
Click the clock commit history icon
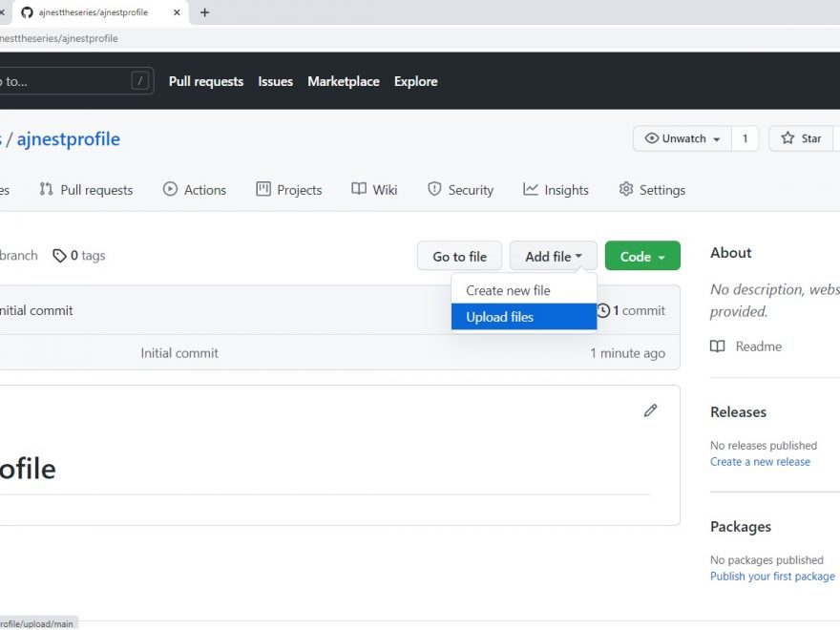(x=603, y=310)
